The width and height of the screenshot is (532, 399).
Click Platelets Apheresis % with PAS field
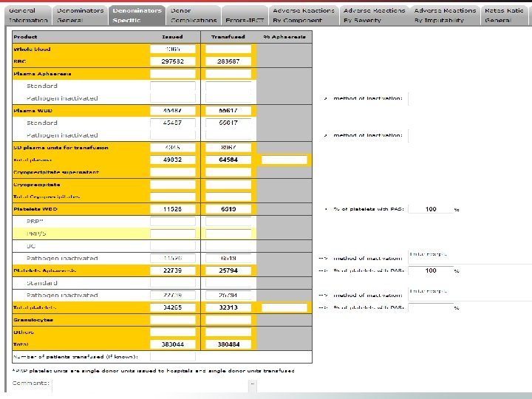click(431, 270)
